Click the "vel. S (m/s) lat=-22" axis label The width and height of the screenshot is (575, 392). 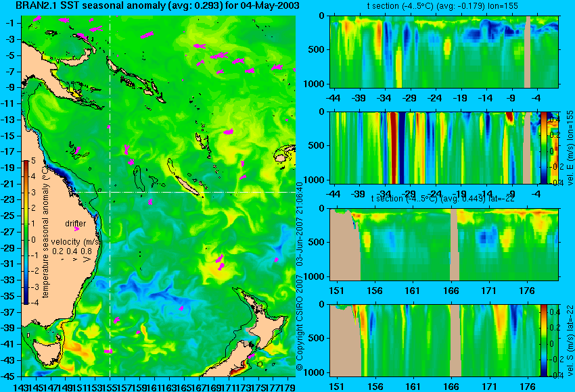[x=570, y=341]
